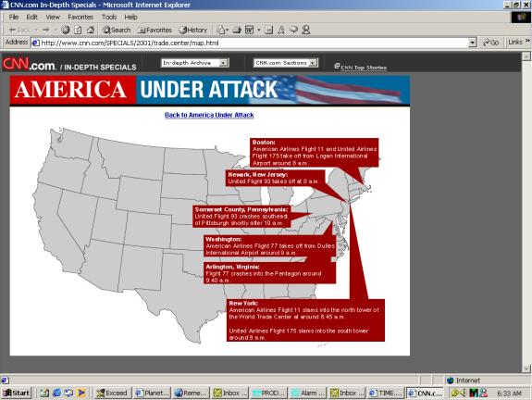The width and height of the screenshot is (532, 400).
Task: Click the CNN.com logo
Action: pyautogui.click(x=30, y=64)
